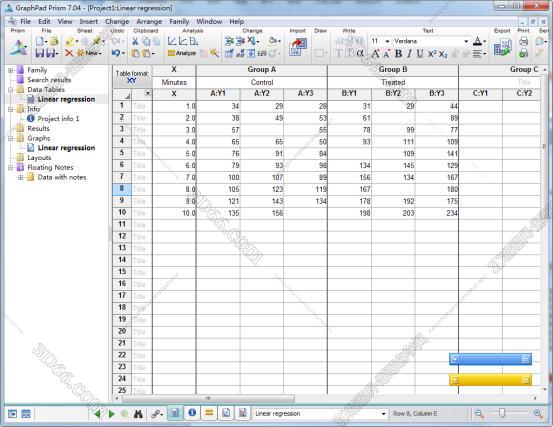Click the blue Info sheet icon at bottom

click(x=192, y=413)
